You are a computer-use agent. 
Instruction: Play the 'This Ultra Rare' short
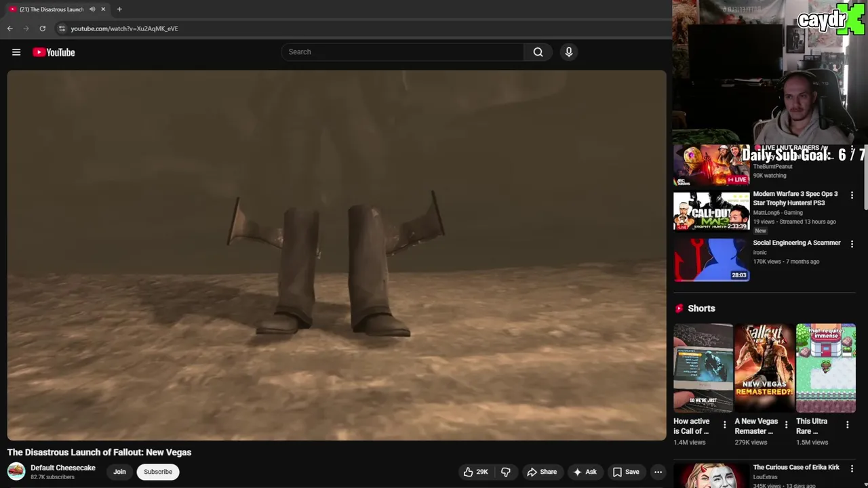[x=826, y=368]
